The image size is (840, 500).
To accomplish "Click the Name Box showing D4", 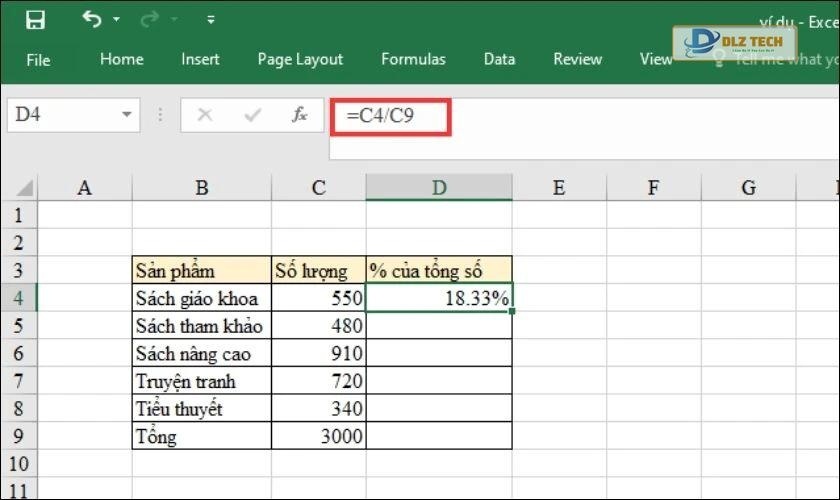I will (x=60, y=115).
